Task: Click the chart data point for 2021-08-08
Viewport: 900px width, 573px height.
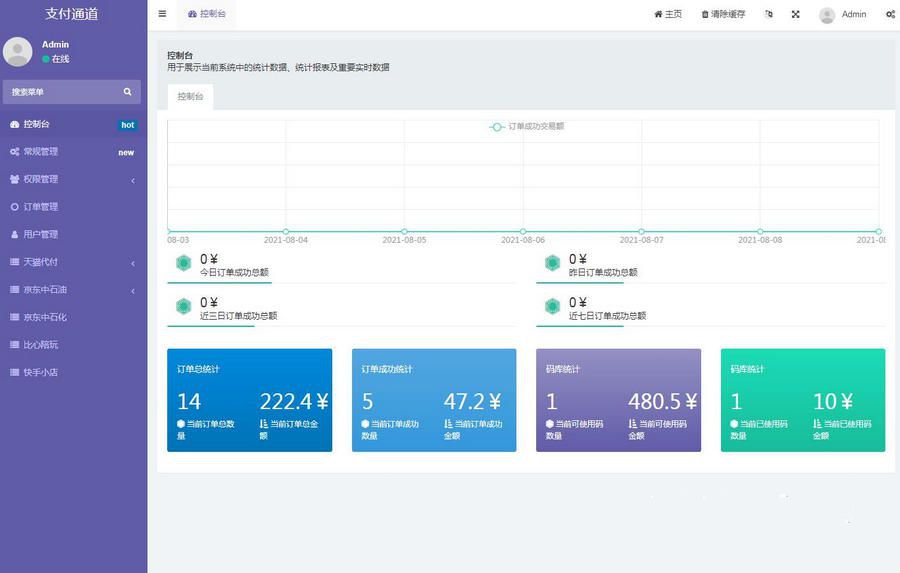Action: 760,231
